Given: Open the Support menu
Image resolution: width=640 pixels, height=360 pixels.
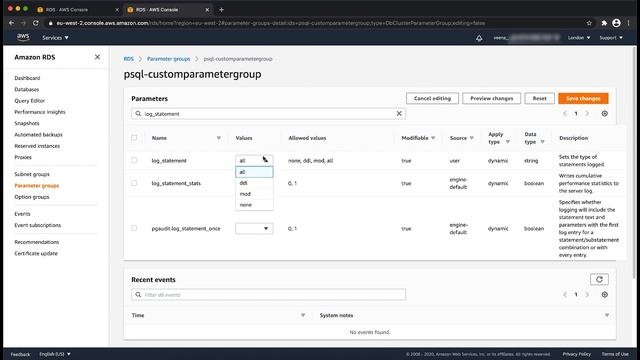Looking at the screenshot, I should coord(611,38).
